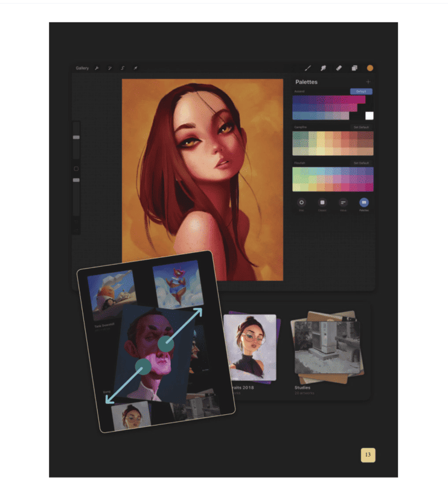
Task: Pick the white swatch in Ascend palette
Action: [x=370, y=115]
